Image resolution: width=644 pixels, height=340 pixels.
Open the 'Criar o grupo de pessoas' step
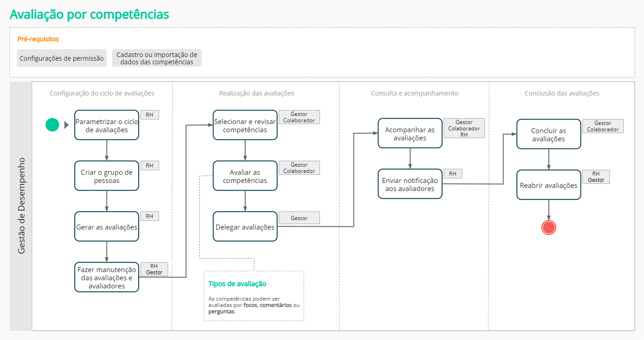tap(107, 176)
